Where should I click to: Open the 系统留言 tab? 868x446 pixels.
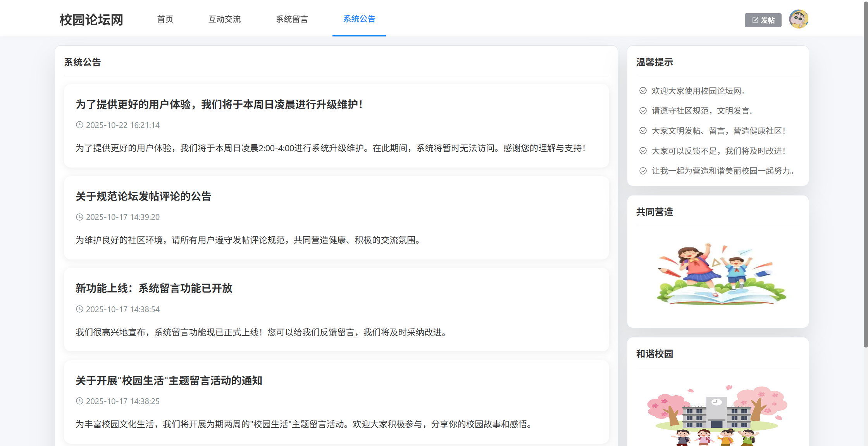coord(292,19)
